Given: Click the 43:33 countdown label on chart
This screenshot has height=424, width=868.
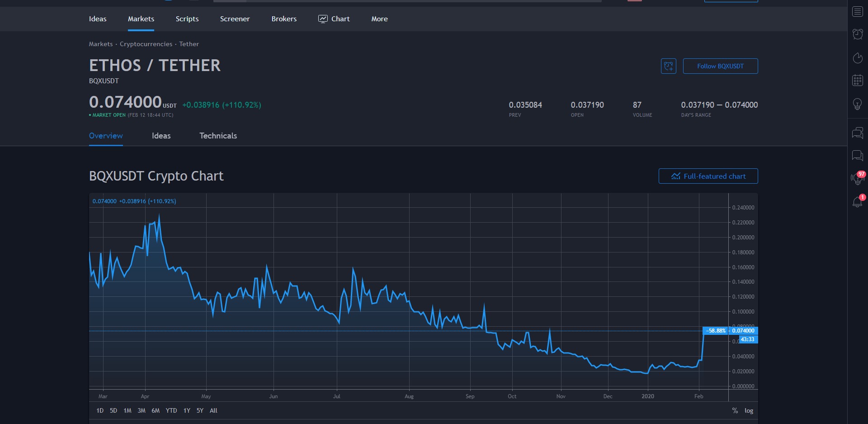Looking at the screenshot, I should pyautogui.click(x=748, y=339).
